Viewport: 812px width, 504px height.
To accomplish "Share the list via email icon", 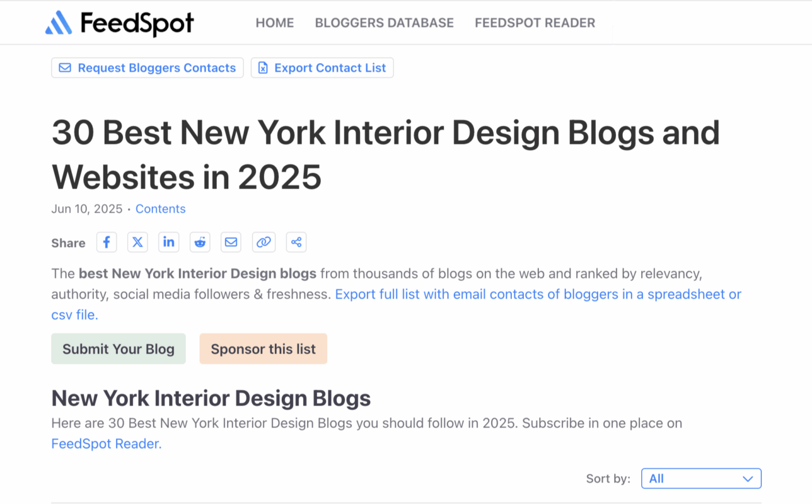I will [231, 243].
